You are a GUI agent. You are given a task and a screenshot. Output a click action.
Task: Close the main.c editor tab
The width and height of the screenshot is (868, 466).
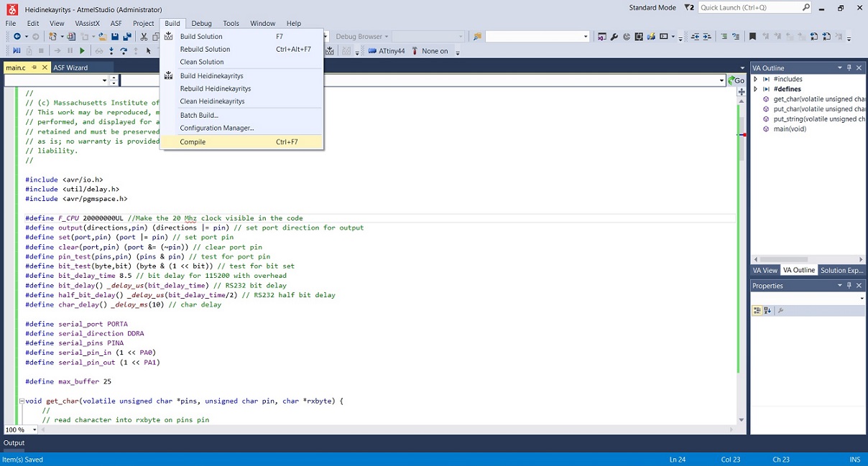coord(45,67)
